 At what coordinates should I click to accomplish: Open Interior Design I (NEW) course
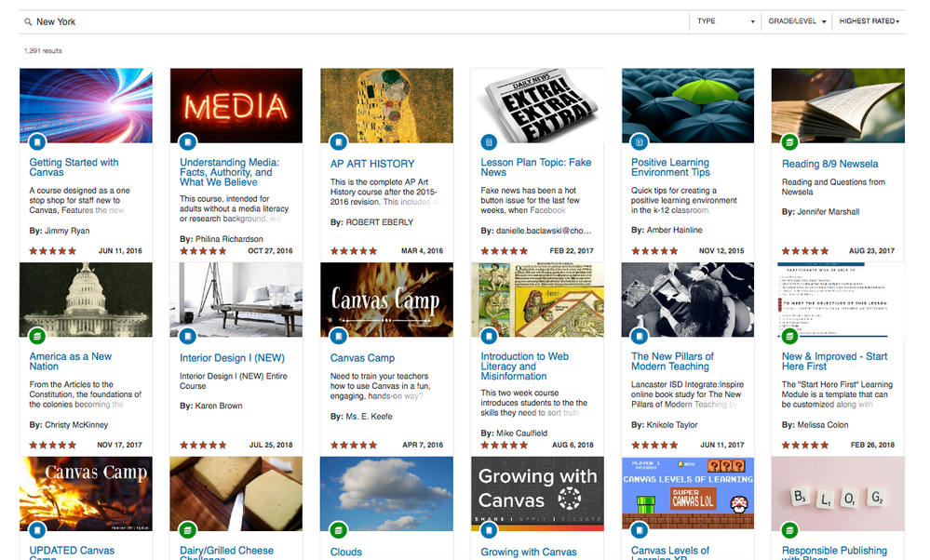[232, 358]
